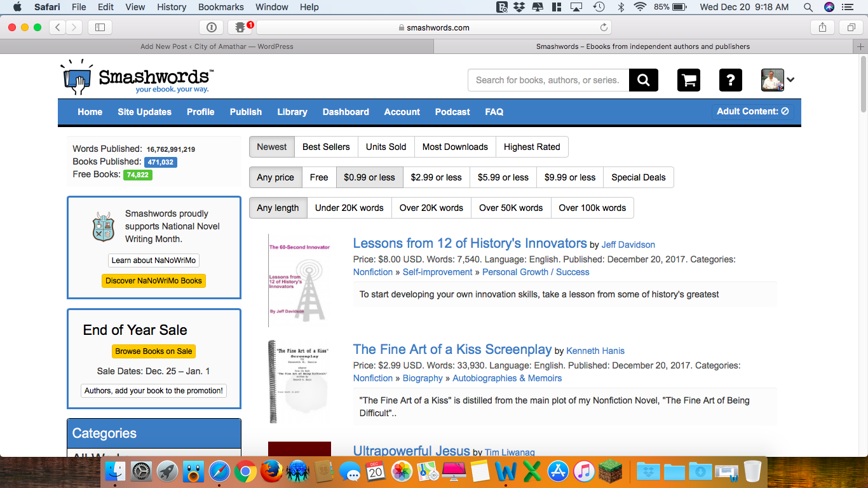Click the search books input field
Screen dimensions: 868x488
coord(548,80)
